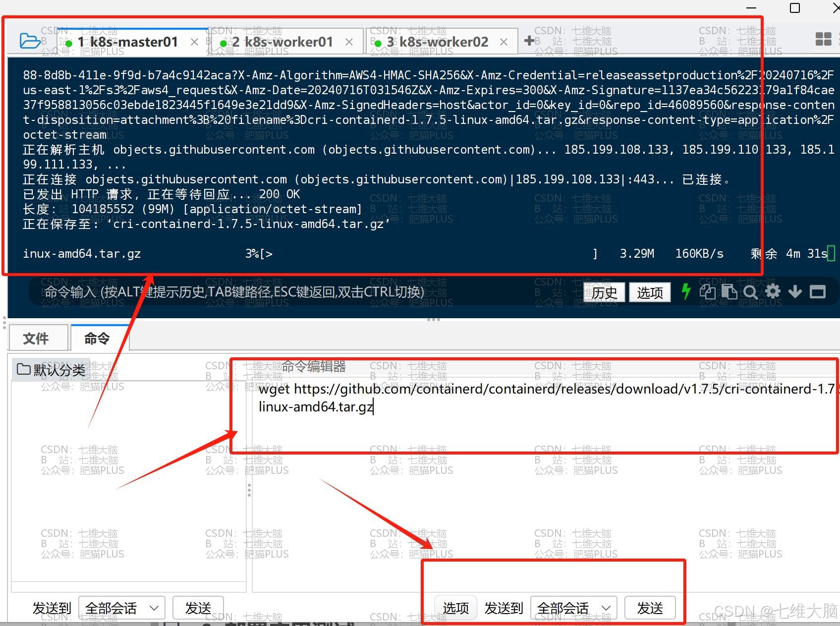Click the 命令编辑器 panel title
The height and width of the screenshot is (626, 840).
(x=314, y=367)
